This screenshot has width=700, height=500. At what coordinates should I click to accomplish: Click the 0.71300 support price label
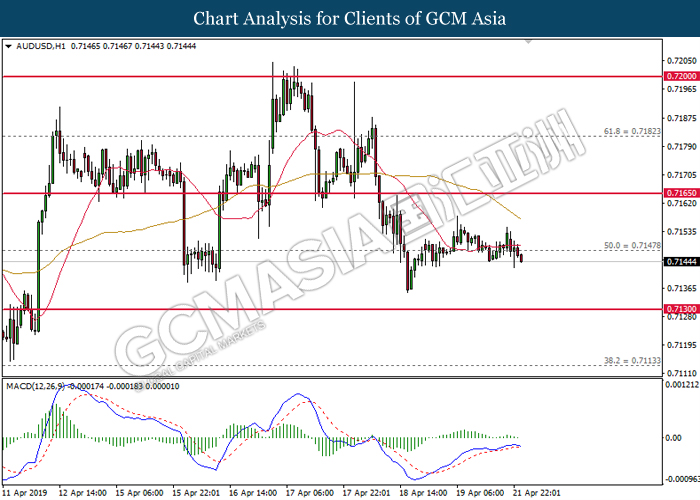click(682, 309)
